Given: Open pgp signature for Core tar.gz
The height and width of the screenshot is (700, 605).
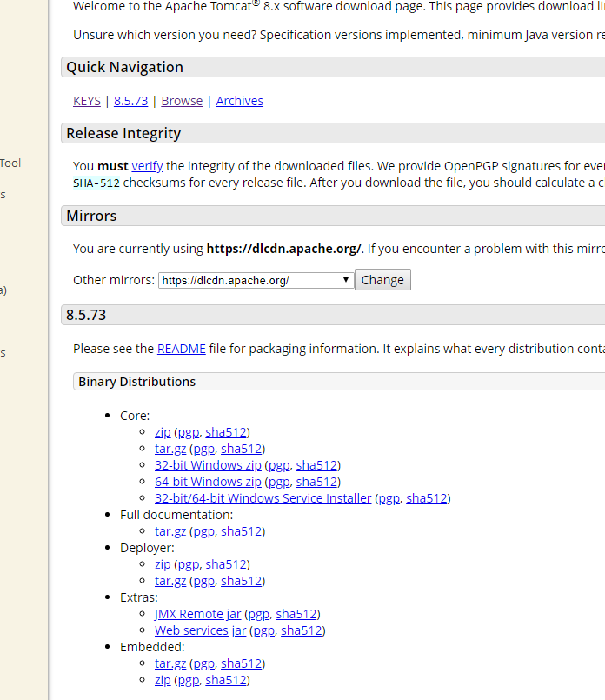Looking at the screenshot, I should click(x=204, y=449).
